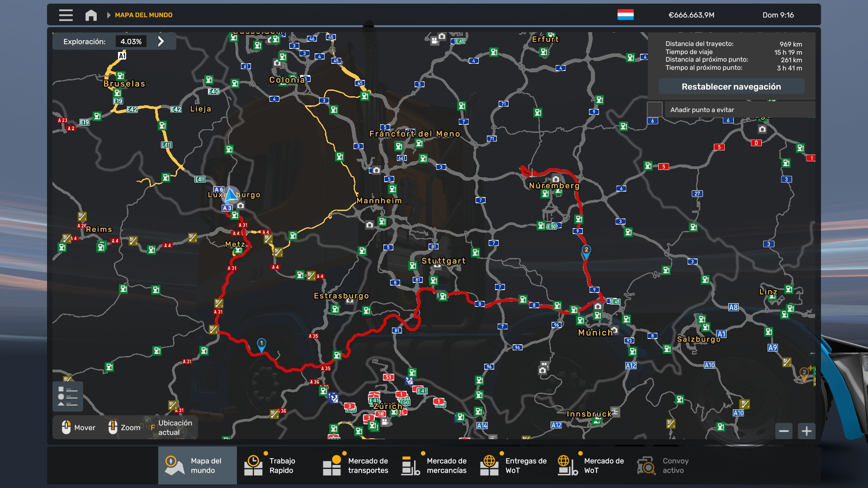Click the Luxembourg flag icon

(625, 15)
